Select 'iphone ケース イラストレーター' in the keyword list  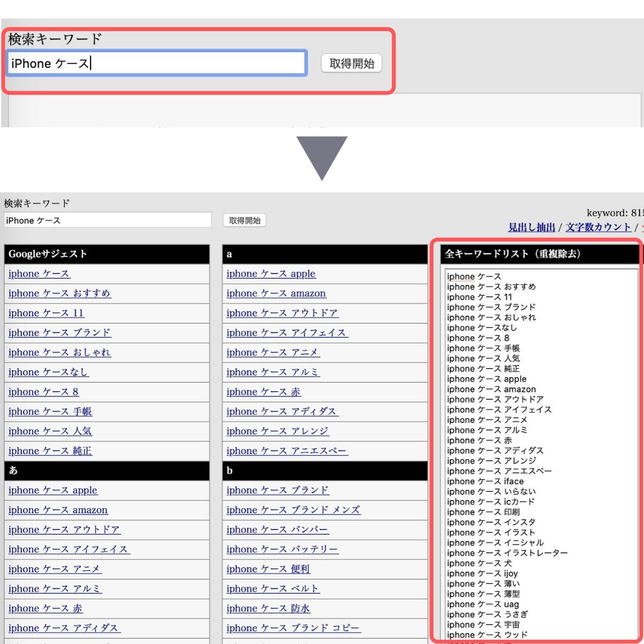pos(507,553)
